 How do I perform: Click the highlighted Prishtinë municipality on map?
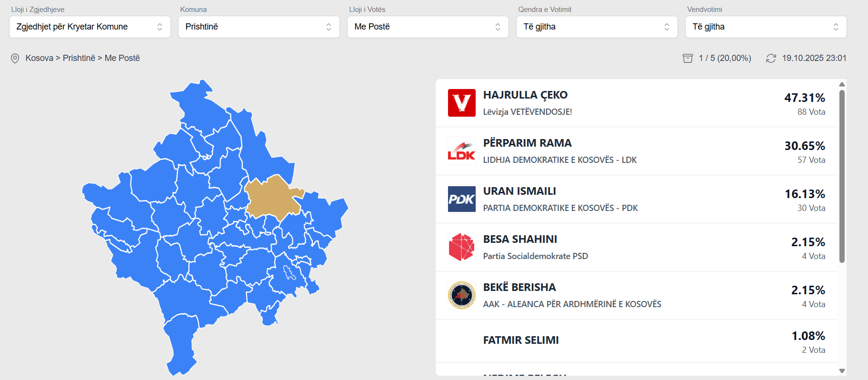[273, 198]
